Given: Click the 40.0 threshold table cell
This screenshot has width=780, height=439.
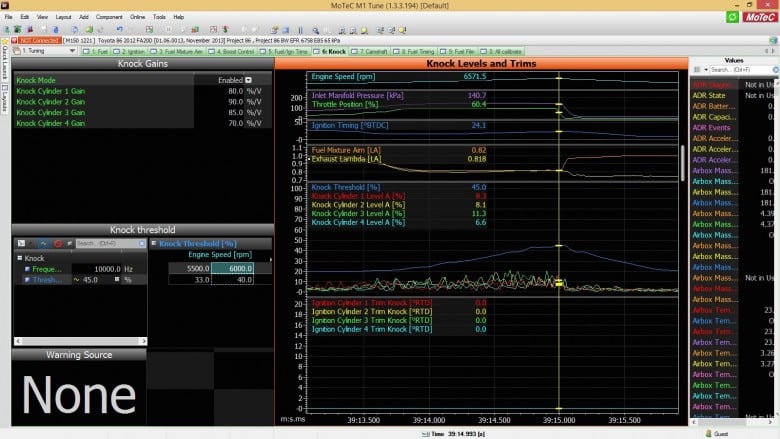Looking at the screenshot, I should coord(232,280).
